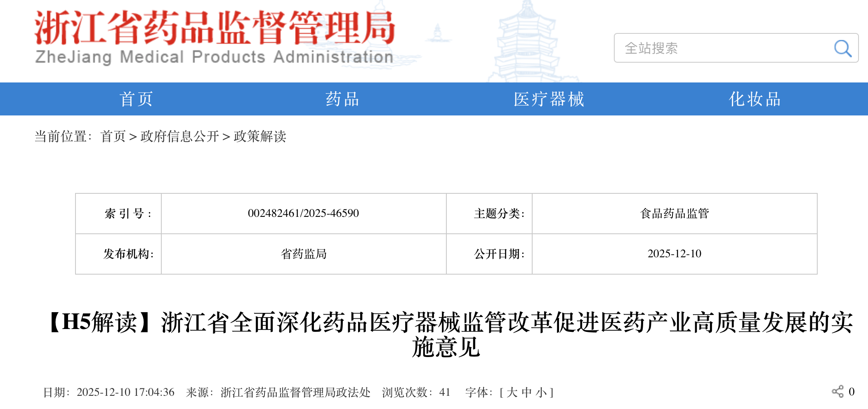
Task: Open the 政策解读 breadcrumb link
Action: pos(260,136)
